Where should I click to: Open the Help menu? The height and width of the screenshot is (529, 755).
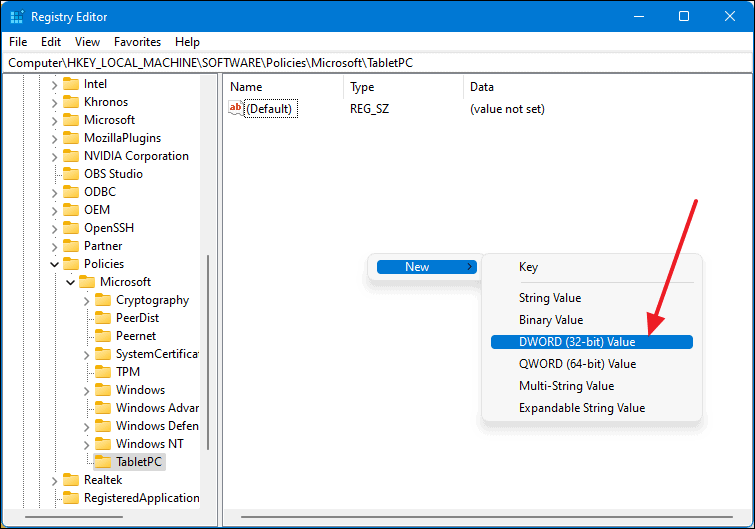[187, 42]
